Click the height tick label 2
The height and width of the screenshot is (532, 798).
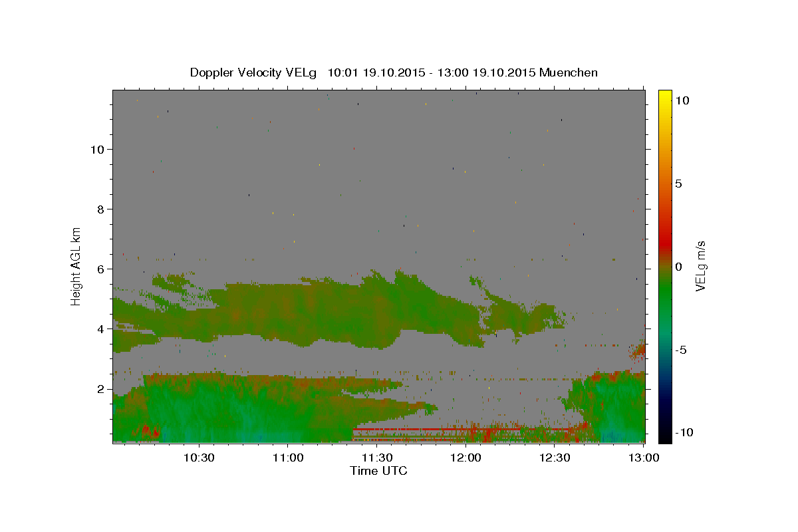(101, 388)
